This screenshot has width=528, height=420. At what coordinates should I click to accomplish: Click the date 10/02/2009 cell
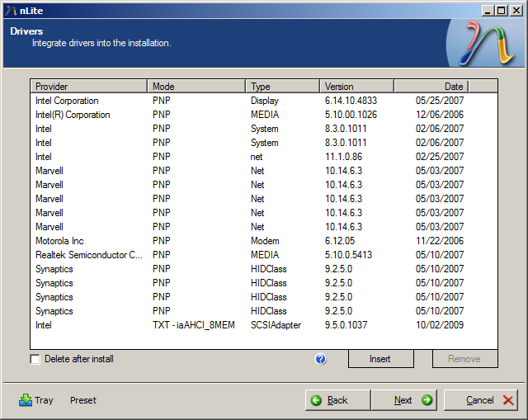click(440, 325)
